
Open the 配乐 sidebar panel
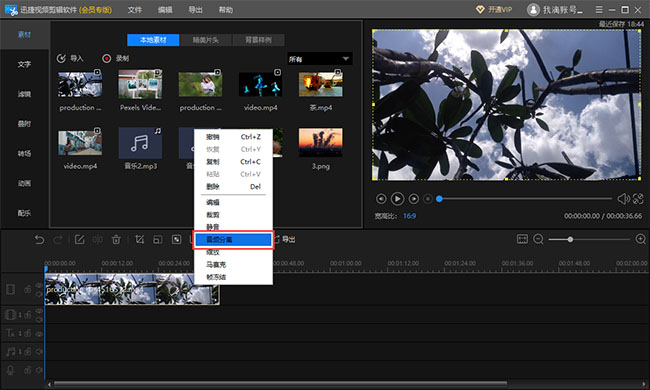(24, 213)
